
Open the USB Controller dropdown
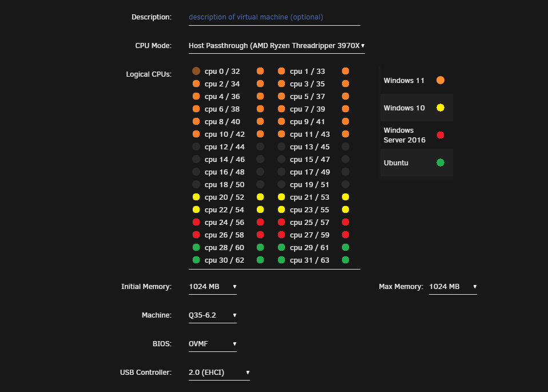(x=219, y=373)
